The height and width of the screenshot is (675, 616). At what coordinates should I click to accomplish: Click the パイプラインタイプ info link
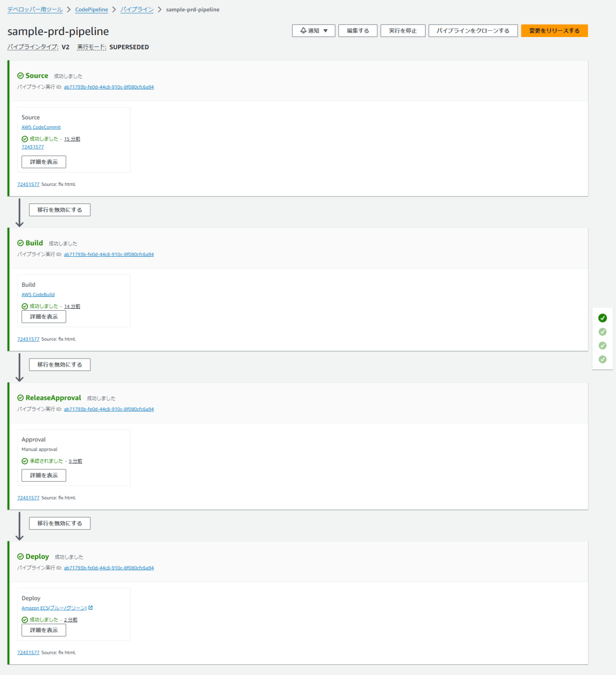pos(32,47)
